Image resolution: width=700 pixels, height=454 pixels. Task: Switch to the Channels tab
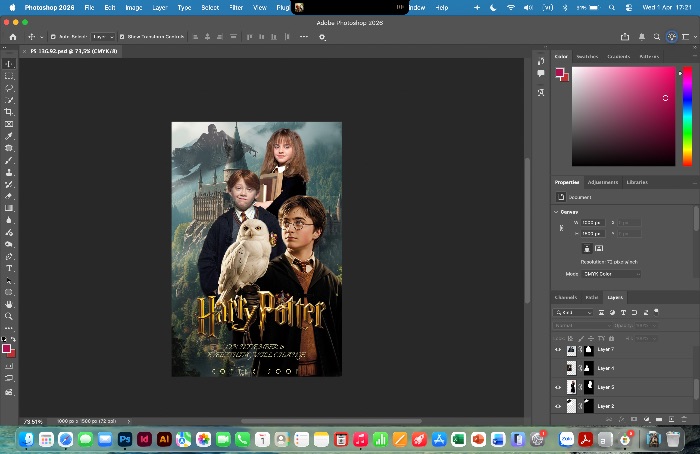(x=566, y=297)
